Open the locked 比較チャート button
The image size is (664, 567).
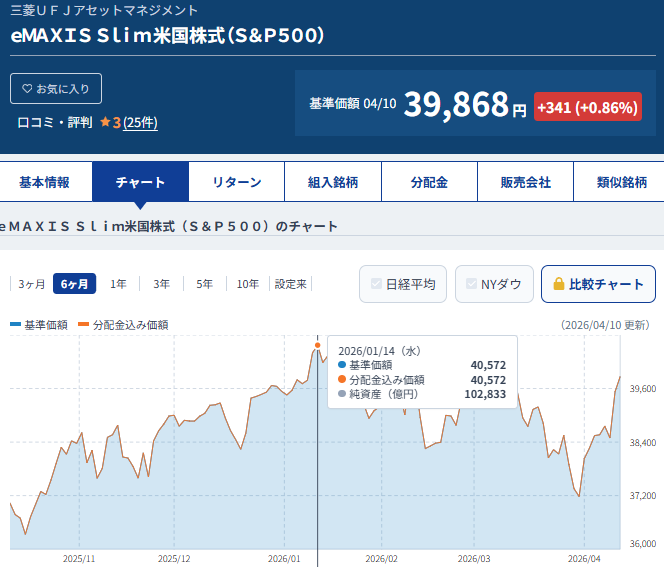click(x=598, y=284)
